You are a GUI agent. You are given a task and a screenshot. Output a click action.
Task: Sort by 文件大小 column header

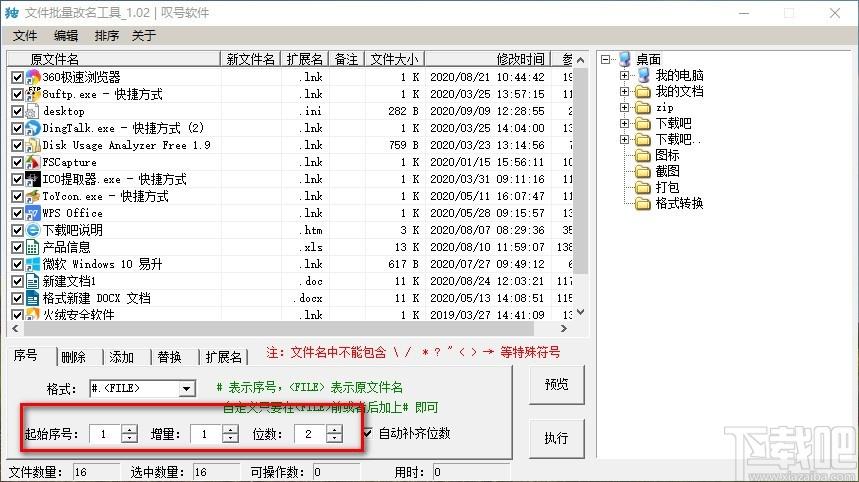(x=394, y=59)
